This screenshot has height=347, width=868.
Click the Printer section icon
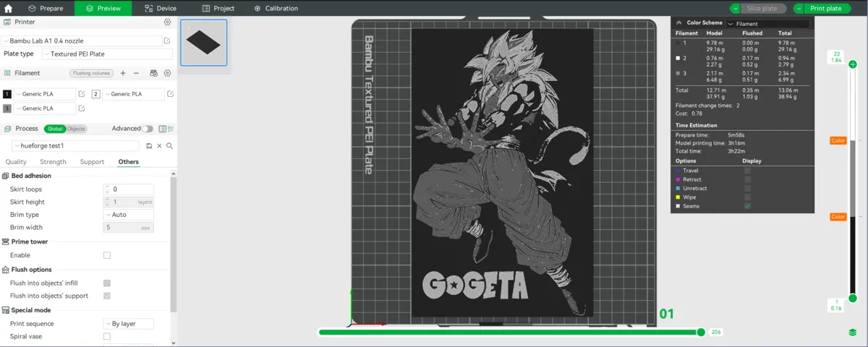tap(7, 22)
